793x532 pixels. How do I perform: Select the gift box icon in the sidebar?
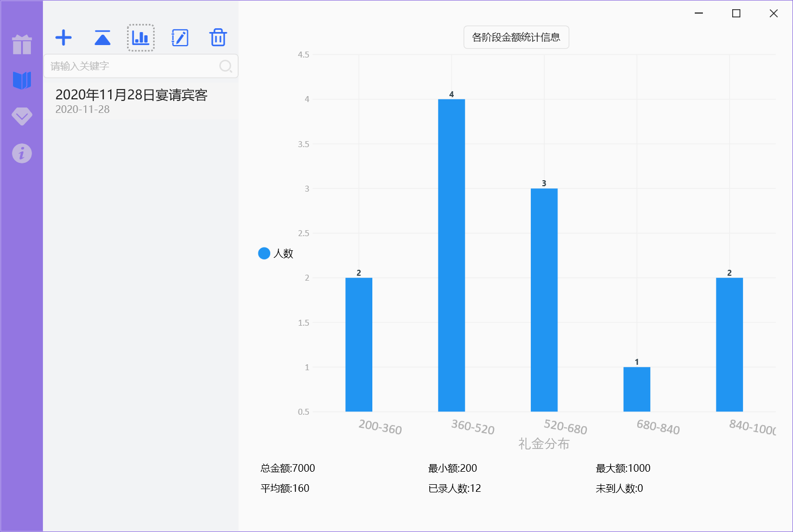[21, 46]
